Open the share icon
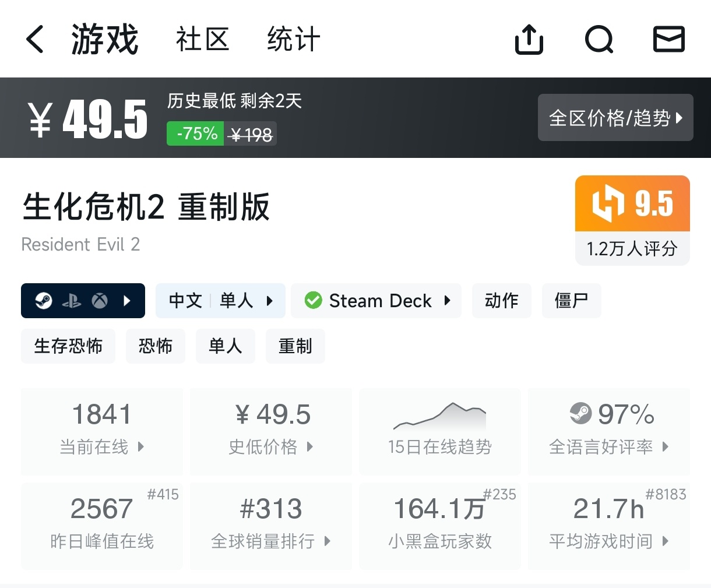The width and height of the screenshot is (711, 588). 529,40
